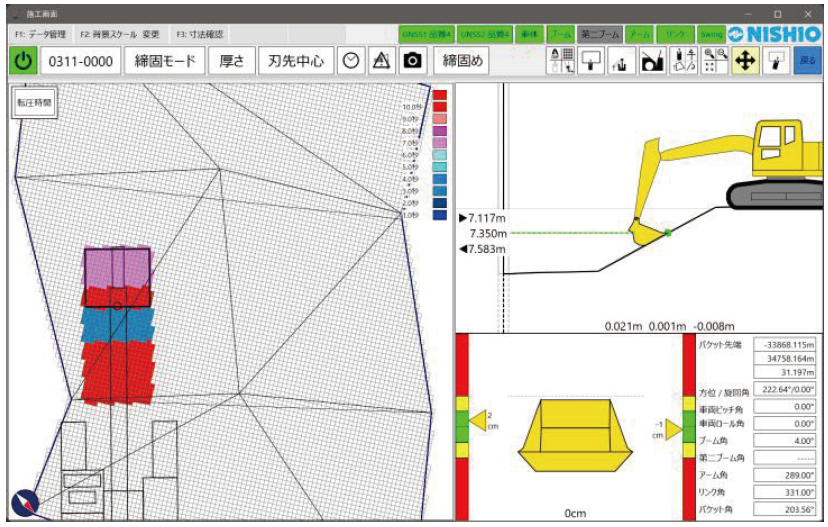828x527 pixels.
Task: Click the アーム角 289.00° field
Action: point(785,475)
